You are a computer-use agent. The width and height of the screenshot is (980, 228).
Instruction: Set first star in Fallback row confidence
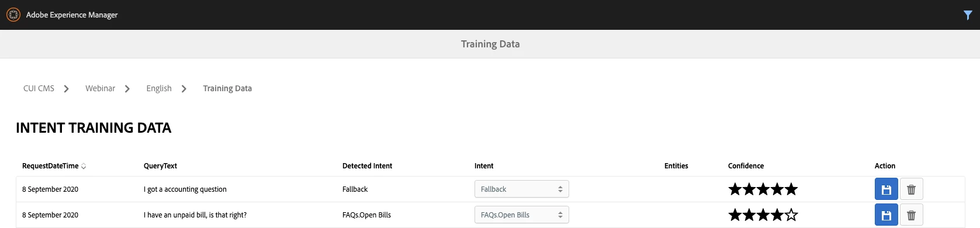point(735,189)
